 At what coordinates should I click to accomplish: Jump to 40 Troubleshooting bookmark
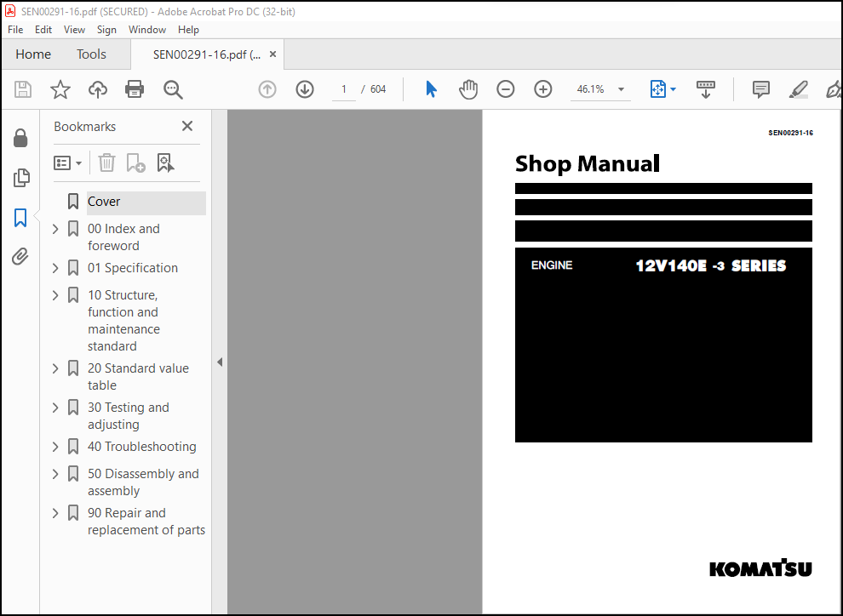click(x=142, y=447)
